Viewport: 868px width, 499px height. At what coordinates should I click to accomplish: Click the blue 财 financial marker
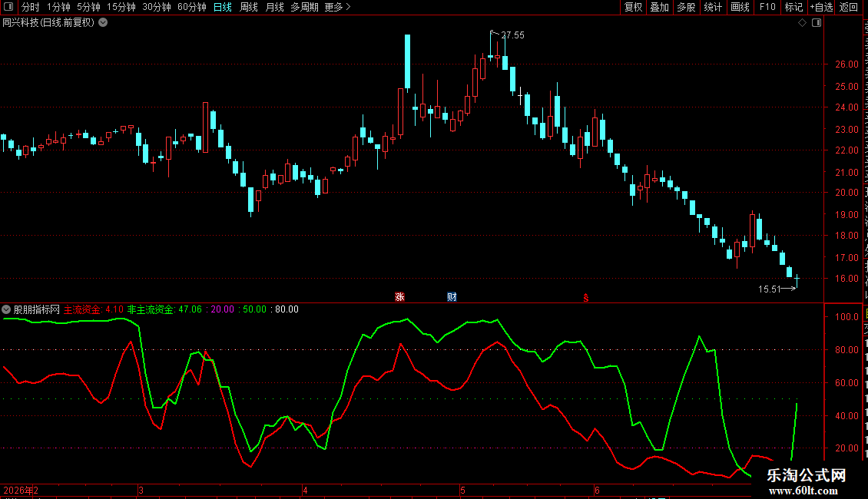(x=452, y=297)
